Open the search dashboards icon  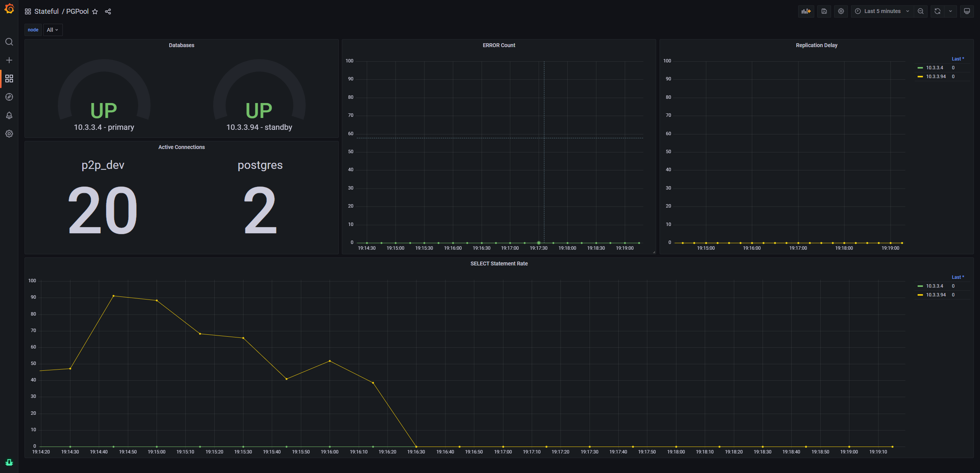pos(9,42)
